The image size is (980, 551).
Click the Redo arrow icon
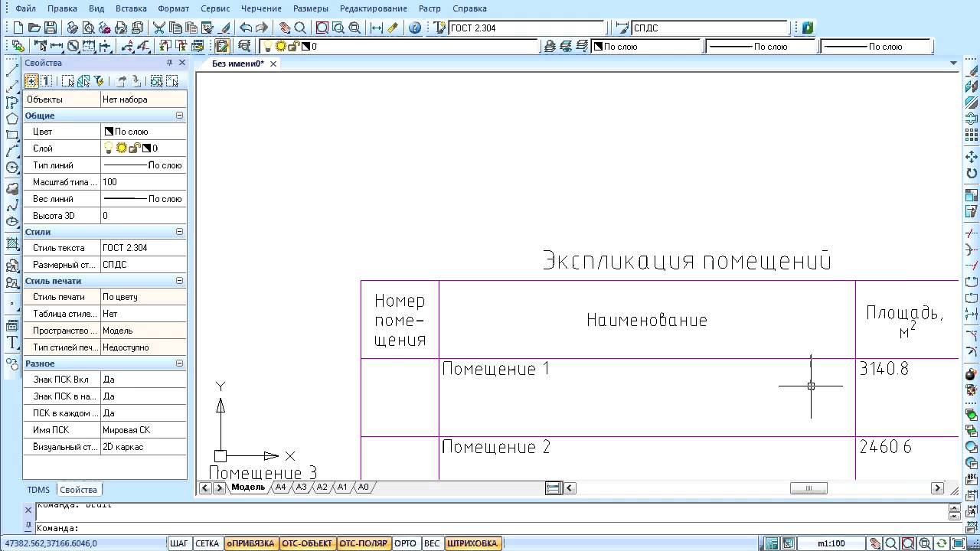click(x=262, y=28)
